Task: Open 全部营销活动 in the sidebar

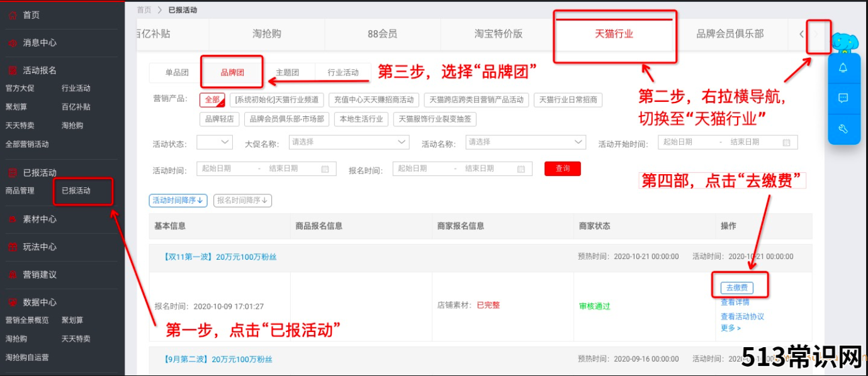Action: (27, 144)
